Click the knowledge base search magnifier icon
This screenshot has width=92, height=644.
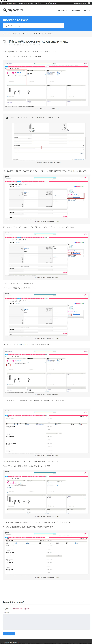[x=6, y=26]
